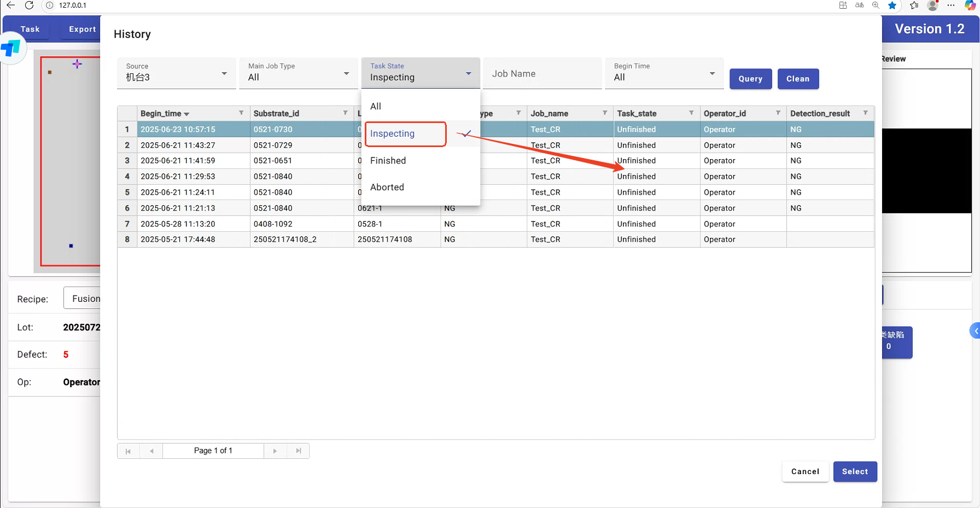The width and height of the screenshot is (980, 508).
Task: Click filter icon in Begin_time column header
Action: tap(241, 113)
